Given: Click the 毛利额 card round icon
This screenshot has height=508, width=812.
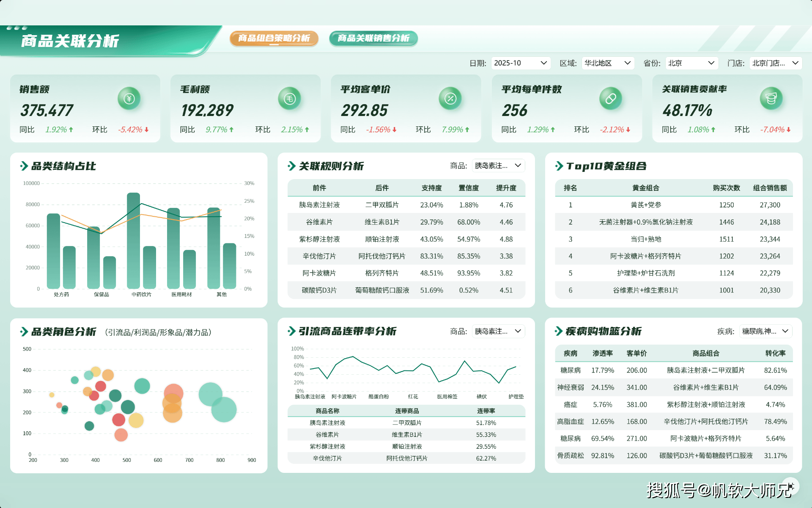Looking at the screenshot, I should pyautogui.click(x=289, y=99).
